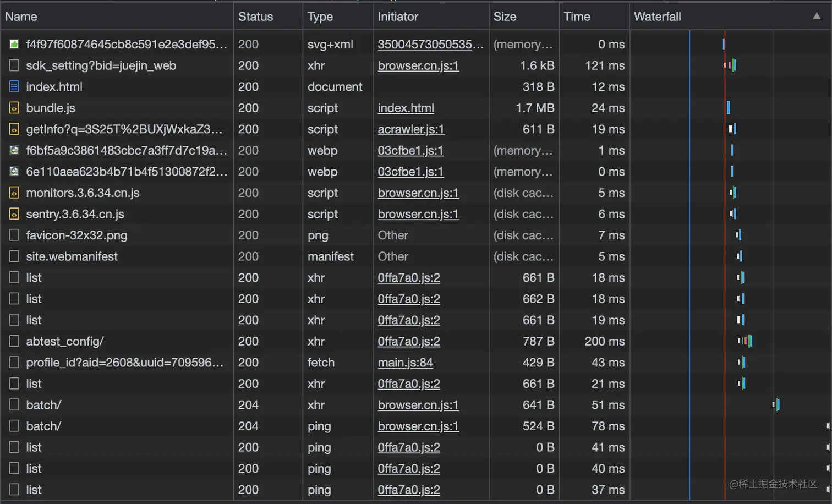Click the manifest type cell
Viewport: 832px width, 504px height.
(331, 256)
